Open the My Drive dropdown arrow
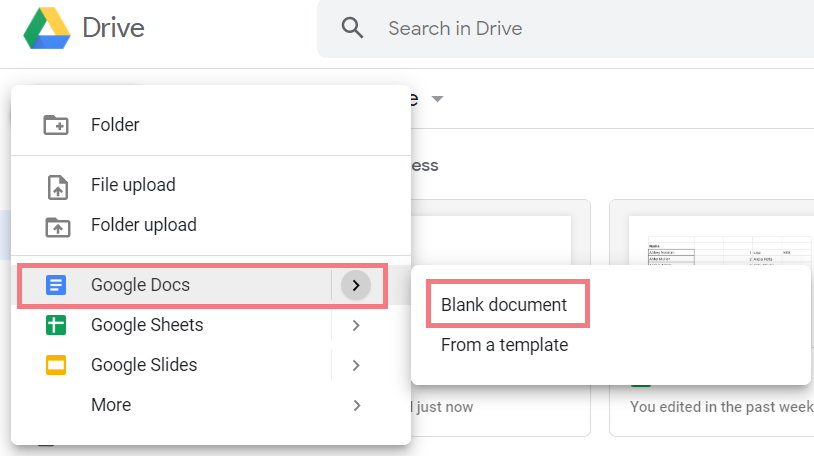Image resolution: width=814 pixels, height=456 pixels. coord(438,99)
